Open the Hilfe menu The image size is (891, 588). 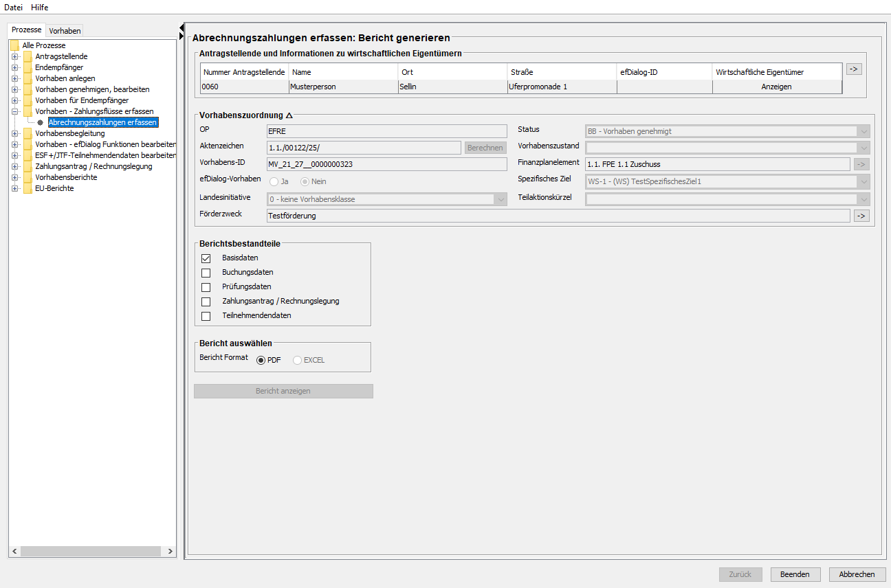pyautogui.click(x=39, y=7)
